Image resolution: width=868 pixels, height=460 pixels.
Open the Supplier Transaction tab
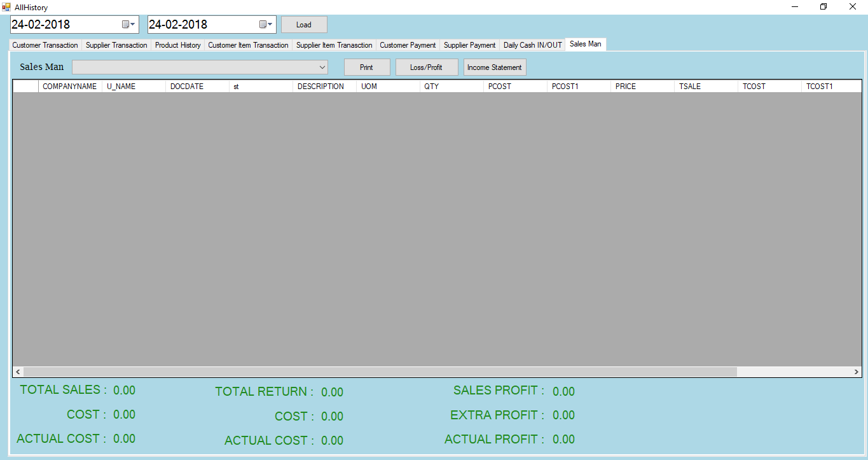116,45
